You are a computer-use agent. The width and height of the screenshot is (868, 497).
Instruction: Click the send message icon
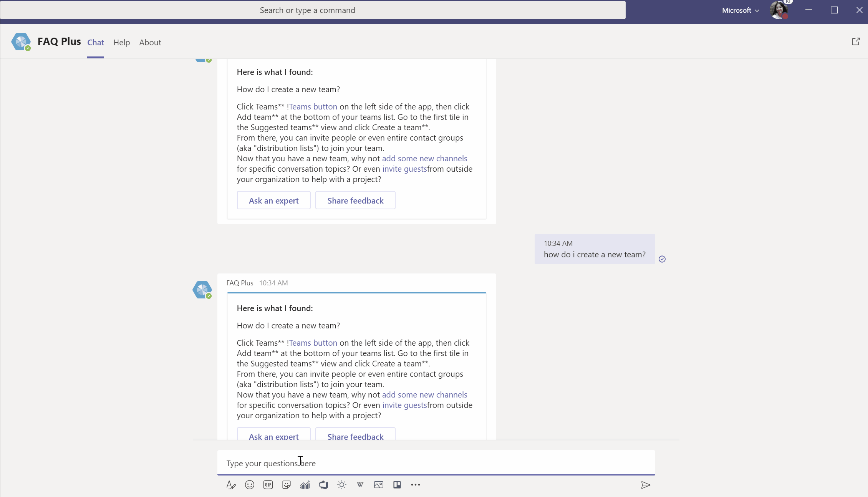tap(646, 484)
